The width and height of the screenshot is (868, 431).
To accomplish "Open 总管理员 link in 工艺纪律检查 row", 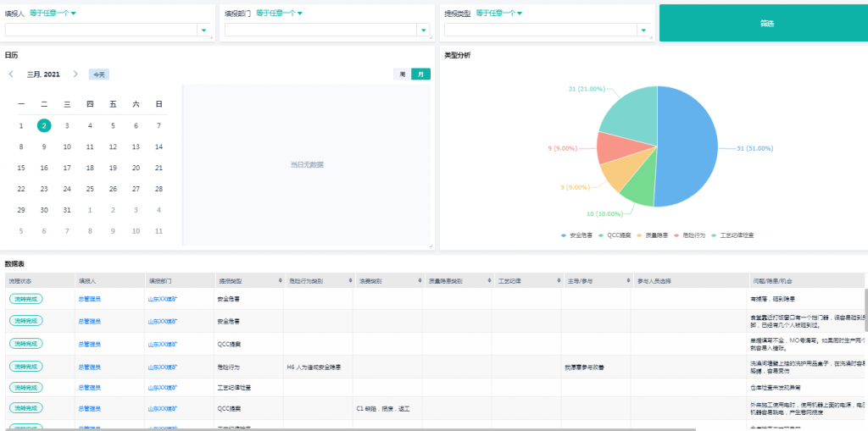I will 90,387.
